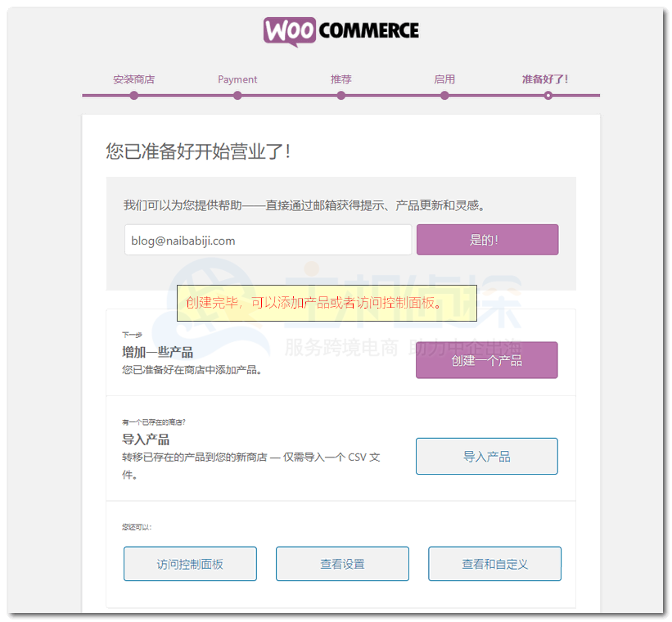The width and height of the screenshot is (672, 622).
Task: Click the 安装商店 progress dot
Action: click(134, 96)
